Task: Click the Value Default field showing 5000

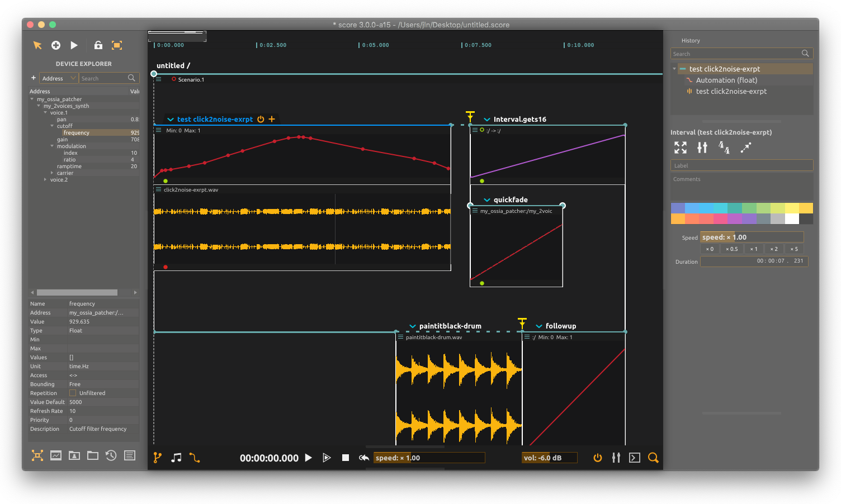Action: [x=103, y=402]
